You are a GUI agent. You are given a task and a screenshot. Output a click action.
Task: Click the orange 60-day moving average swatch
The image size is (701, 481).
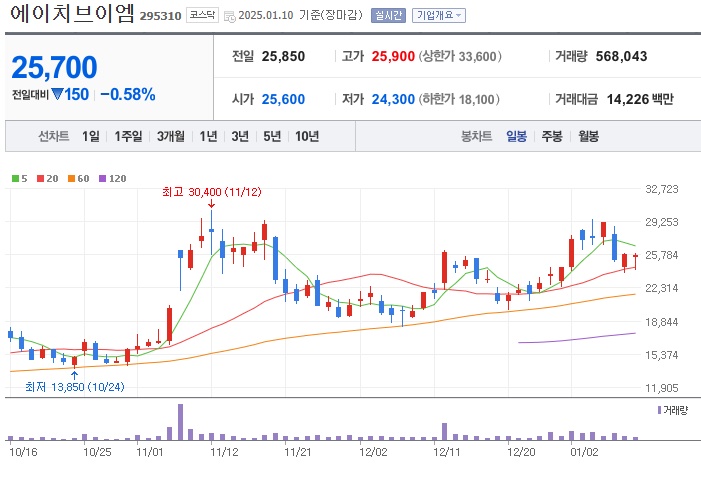click(71, 178)
